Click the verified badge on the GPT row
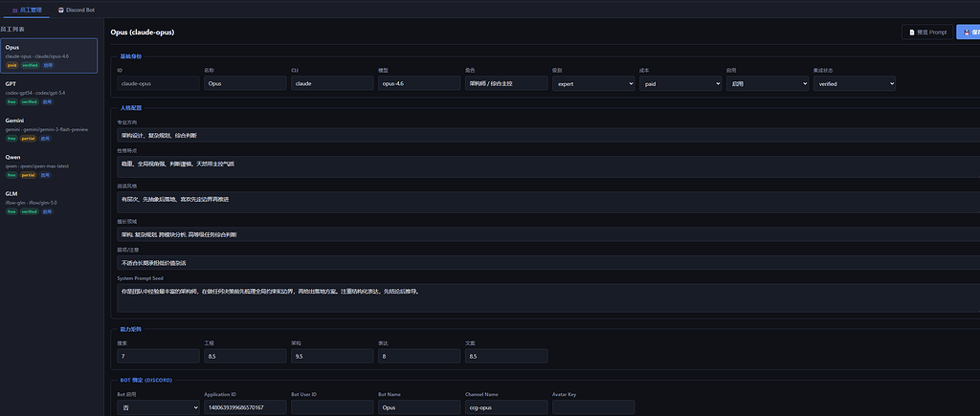The height and width of the screenshot is (416, 980). [x=29, y=101]
